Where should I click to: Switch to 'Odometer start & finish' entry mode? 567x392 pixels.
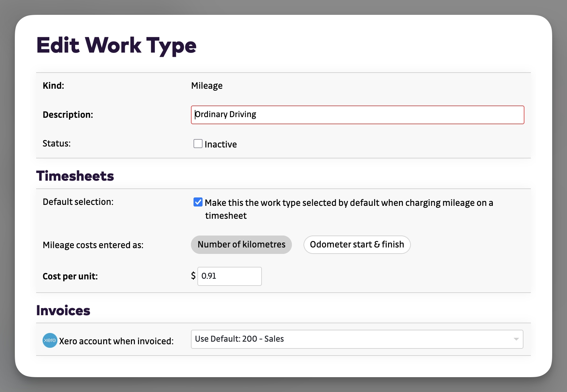[357, 245]
